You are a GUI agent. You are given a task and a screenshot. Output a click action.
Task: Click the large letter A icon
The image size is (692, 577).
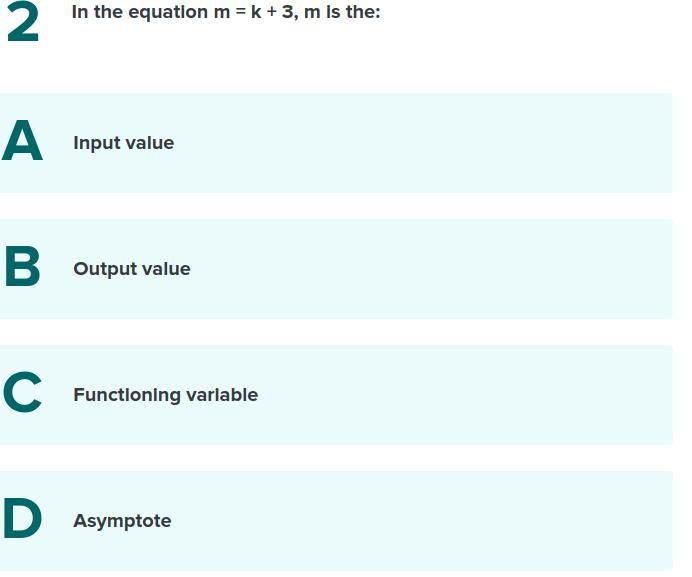click(x=23, y=140)
